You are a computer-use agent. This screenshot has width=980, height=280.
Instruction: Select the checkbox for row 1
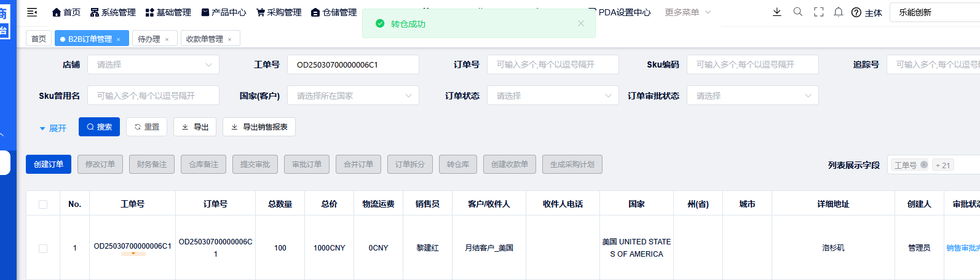(43, 248)
